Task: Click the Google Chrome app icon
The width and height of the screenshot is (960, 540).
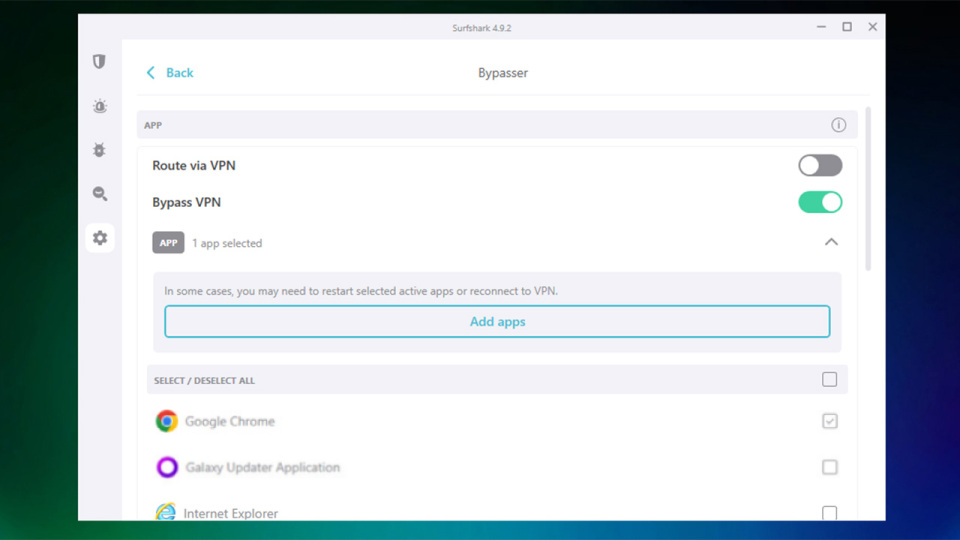Action: (167, 421)
